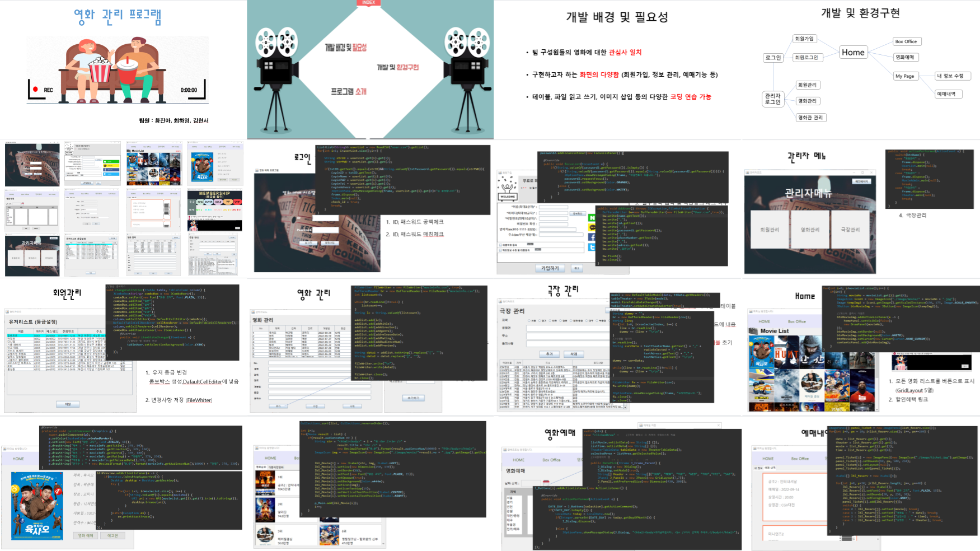Viewport: 980px width, 551px height.
Task: Click the Home node in diagram
Action: 853,52
